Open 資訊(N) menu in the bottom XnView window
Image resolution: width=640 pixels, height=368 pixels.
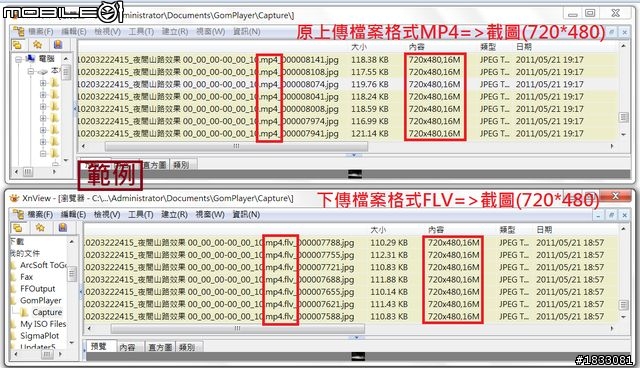(246, 214)
